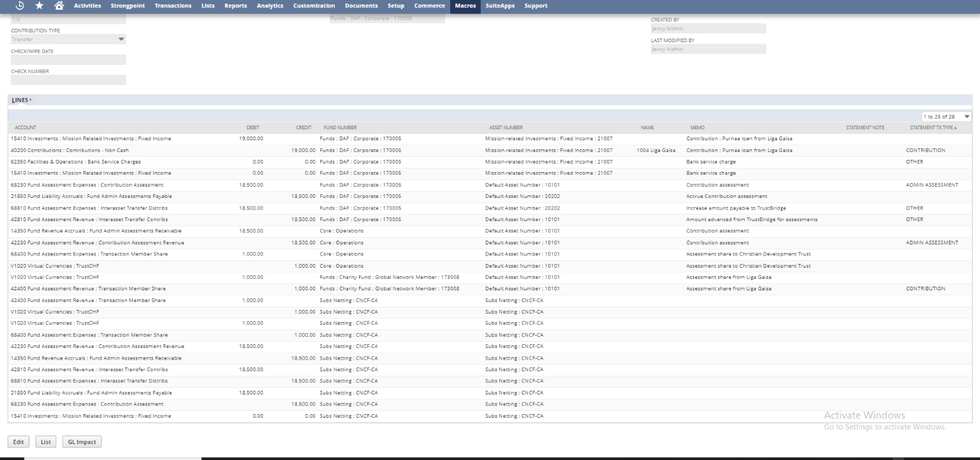Open the Recent Records clock icon

pyautogui.click(x=20, y=6)
